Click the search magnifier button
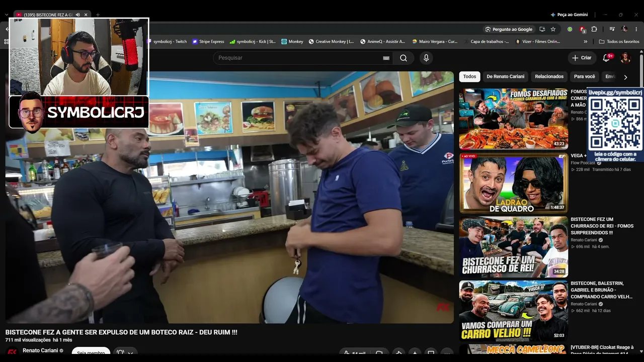Screen dimensions: 644x362 pos(404,58)
